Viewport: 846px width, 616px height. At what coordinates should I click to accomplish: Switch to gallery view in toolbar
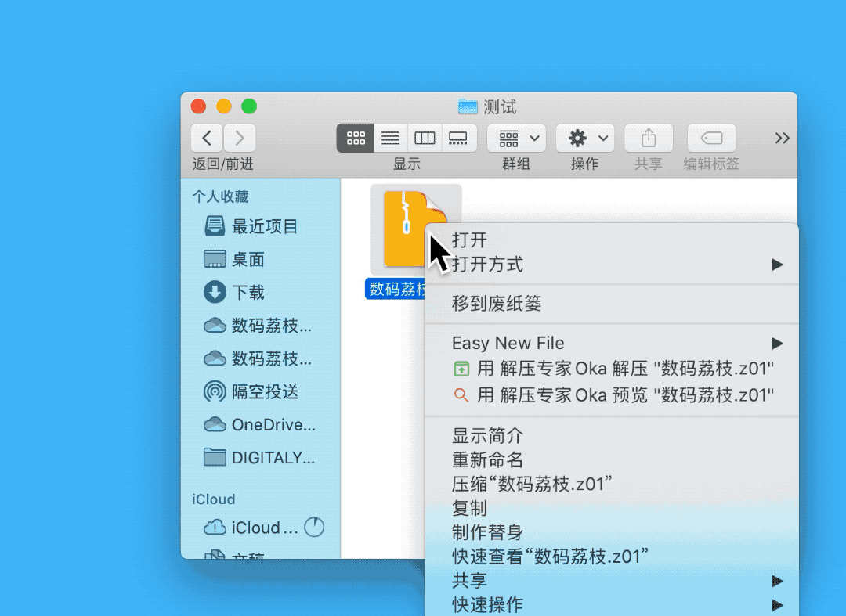tap(458, 139)
